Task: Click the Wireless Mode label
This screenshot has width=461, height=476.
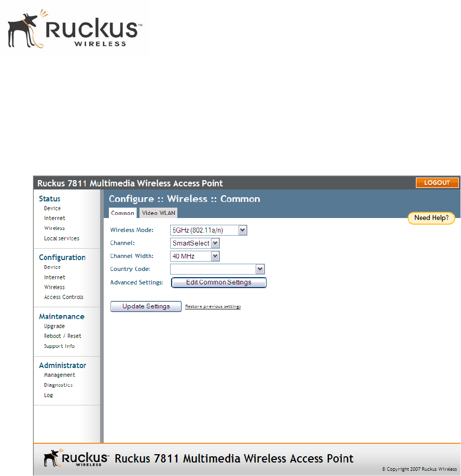Action: [132, 230]
